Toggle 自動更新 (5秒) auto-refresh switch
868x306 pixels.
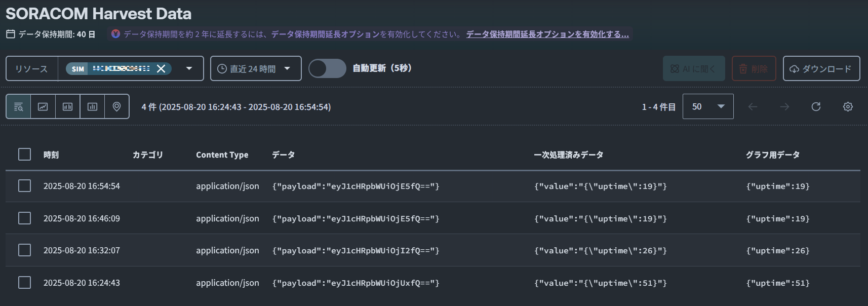tap(327, 68)
